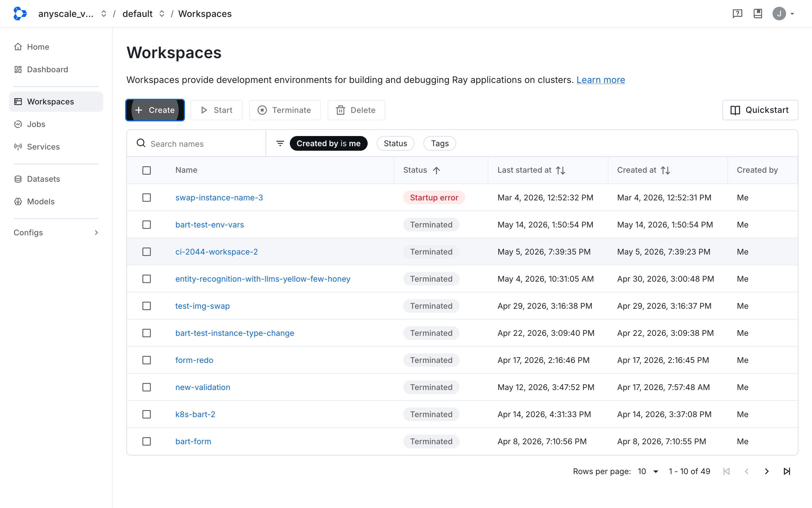Click the Terminate button
Image resolution: width=812 pixels, height=508 pixels.
(284, 110)
